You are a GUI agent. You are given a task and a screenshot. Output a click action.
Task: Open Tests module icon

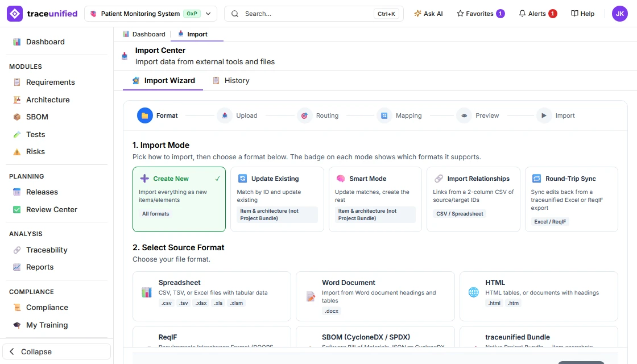pos(16,134)
